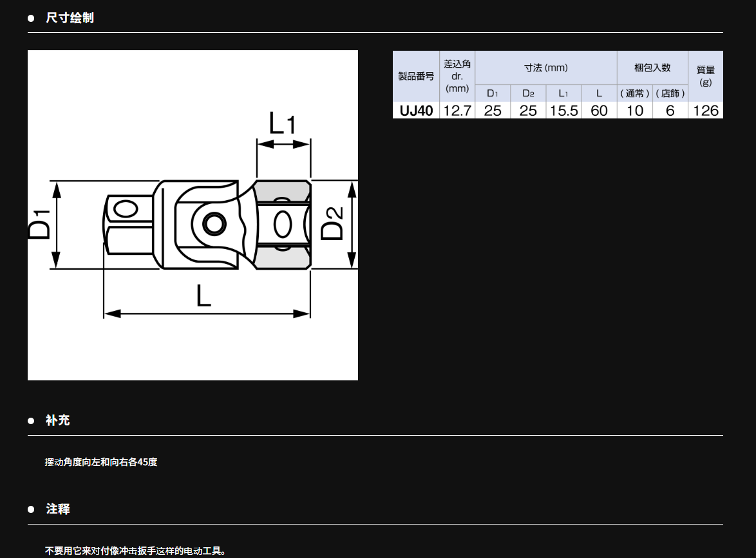Click the 製品番号 column header
Screen dimensions: 756x558
coord(416,76)
